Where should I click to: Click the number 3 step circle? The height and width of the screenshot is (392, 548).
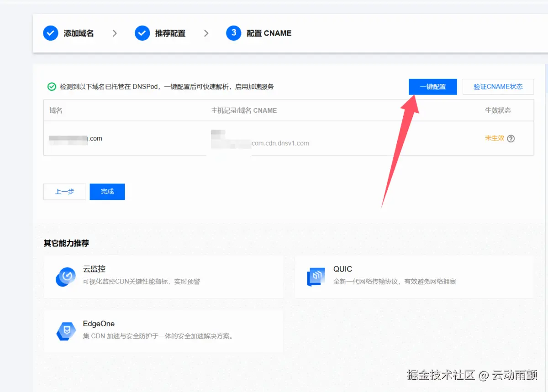pos(234,33)
